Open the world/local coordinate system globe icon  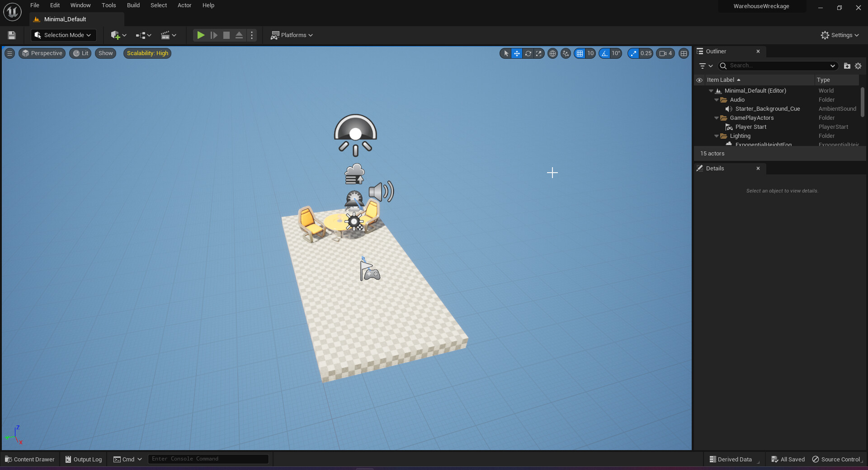point(552,53)
